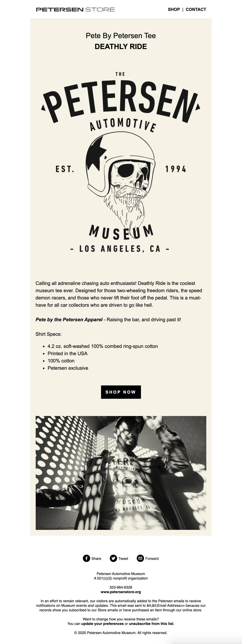The image size is (242, 644).
Task: Click the SHOP NOW button
Action: tap(121, 392)
